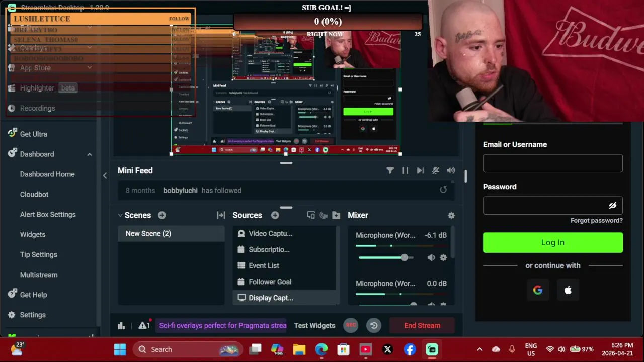
Task: Open Microsoft Edge from taskbar
Action: (x=321, y=349)
